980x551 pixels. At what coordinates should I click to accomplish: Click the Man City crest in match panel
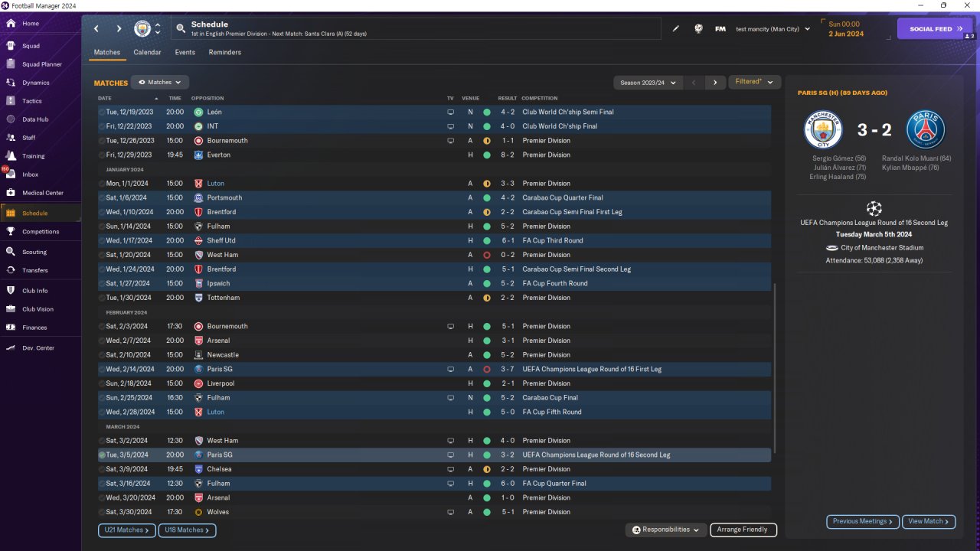[x=823, y=129]
